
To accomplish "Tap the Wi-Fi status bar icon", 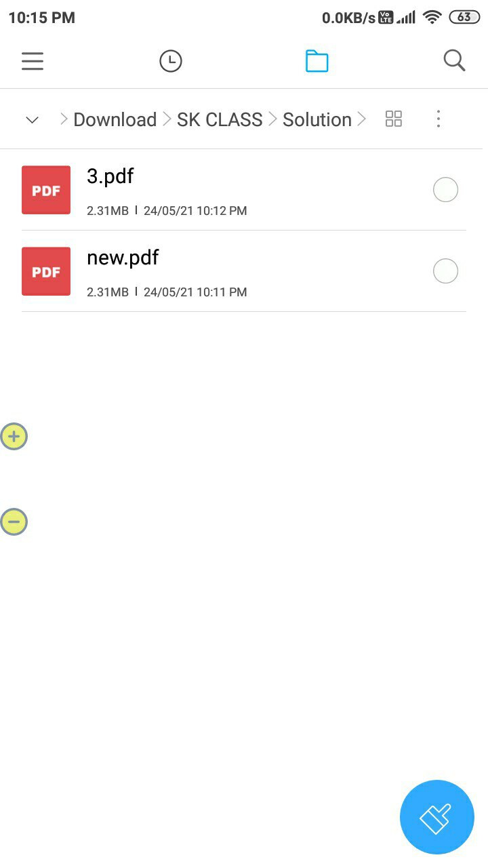I will pos(432,18).
